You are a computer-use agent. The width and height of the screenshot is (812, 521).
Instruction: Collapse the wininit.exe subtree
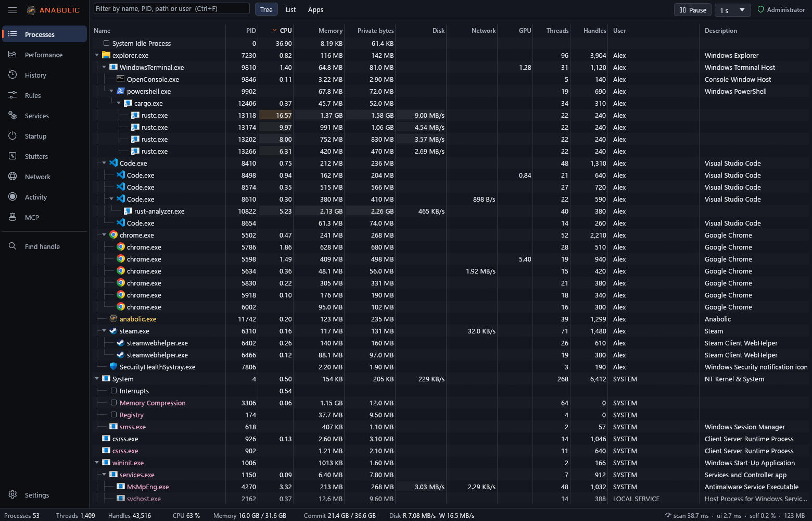click(x=97, y=463)
